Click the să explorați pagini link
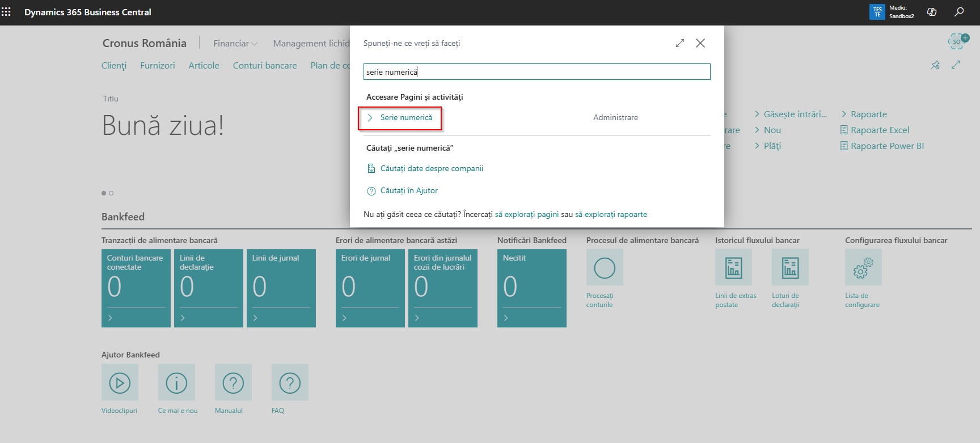980x443 pixels. point(527,215)
